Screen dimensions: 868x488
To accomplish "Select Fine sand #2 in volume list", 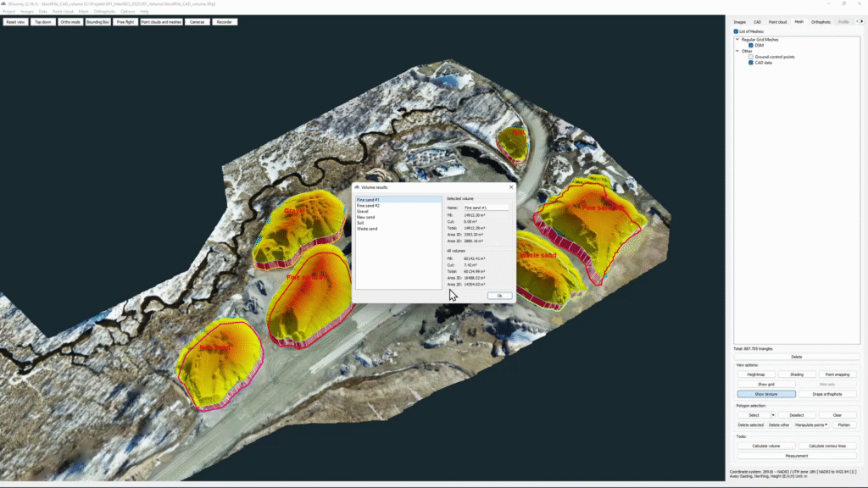I will pyautogui.click(x=398, y=206).
